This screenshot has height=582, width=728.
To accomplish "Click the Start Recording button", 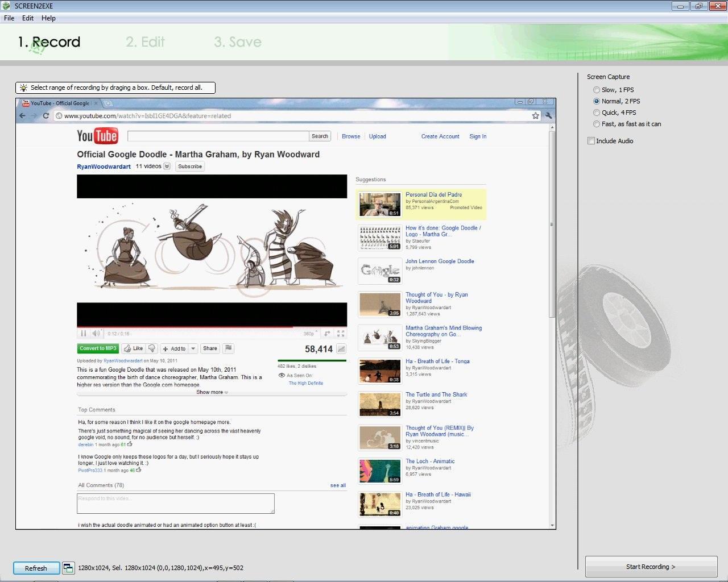I will pyautogui.click(x=651, y=567).
